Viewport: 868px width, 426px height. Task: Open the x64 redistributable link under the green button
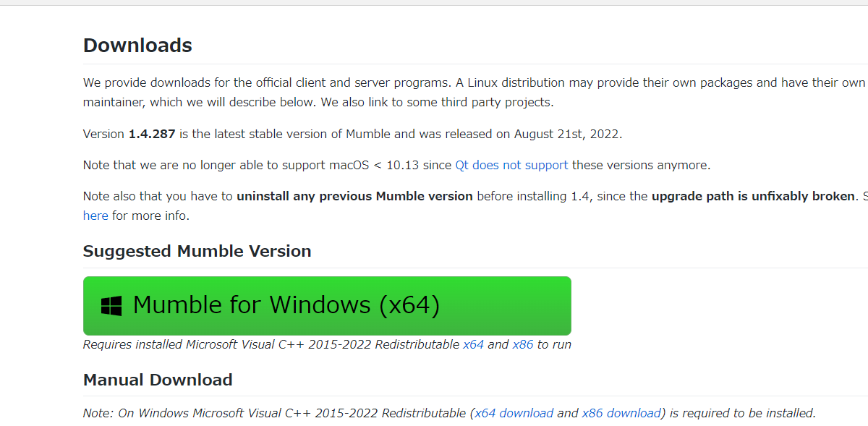473,344
